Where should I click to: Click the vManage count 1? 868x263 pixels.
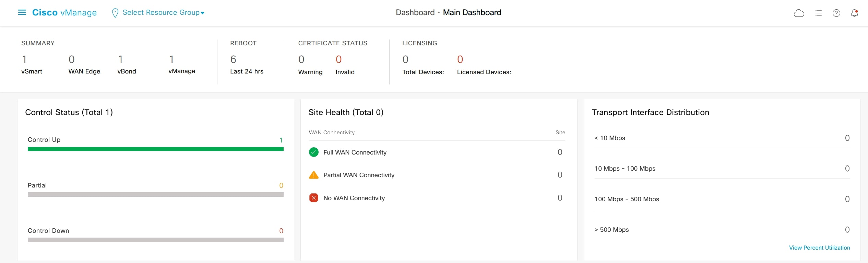171,59
